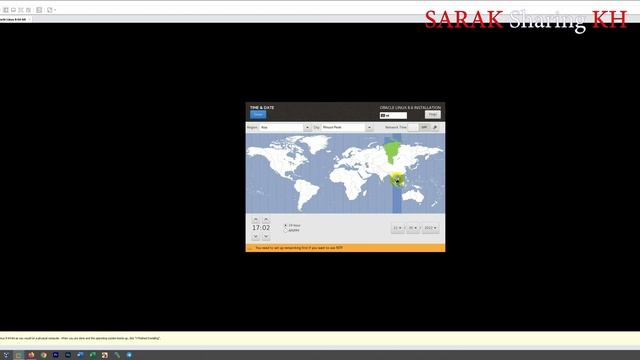This screenshot has width=640, height=360.
Task: Click the Help button in installer header
Action: tap(432, 114)
